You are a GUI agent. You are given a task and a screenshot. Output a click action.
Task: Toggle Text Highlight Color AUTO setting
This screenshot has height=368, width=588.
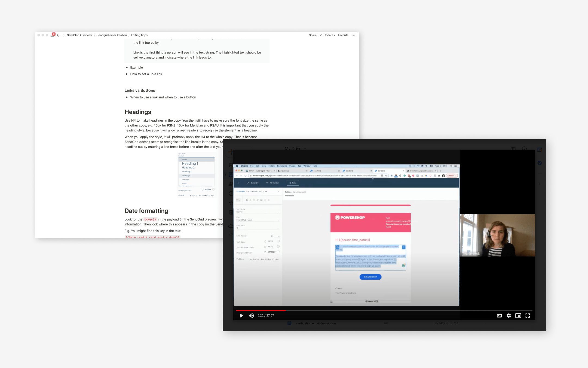coord(270,247)
